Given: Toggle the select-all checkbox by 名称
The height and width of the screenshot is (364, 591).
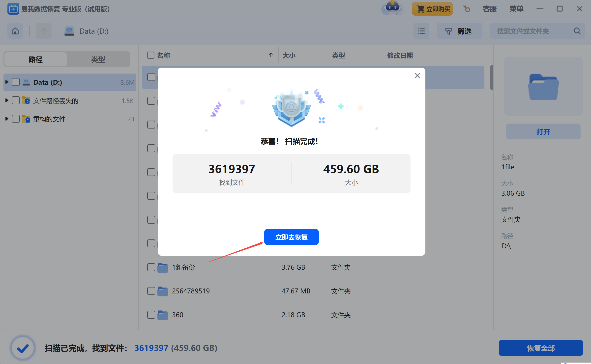Looking at the screenshot, I should click(x=150, y=55).
